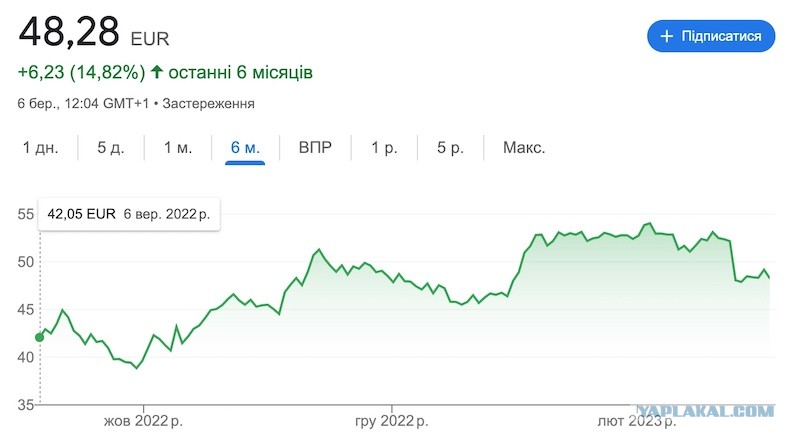
Task: Click the green up arrow icon
Action: [157, 72]
